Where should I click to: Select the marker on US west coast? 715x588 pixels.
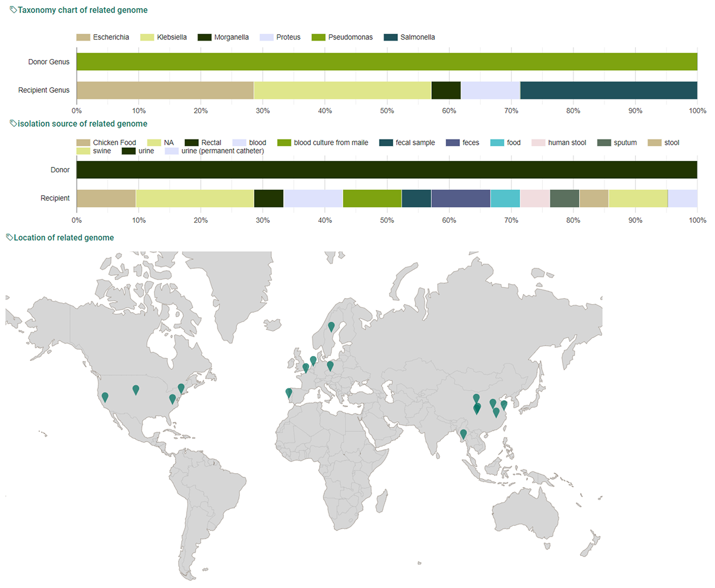coord(105,397)
